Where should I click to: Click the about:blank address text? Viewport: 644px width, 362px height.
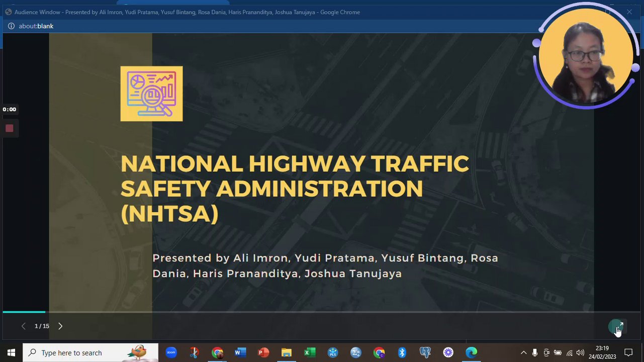tap(36, 26)
